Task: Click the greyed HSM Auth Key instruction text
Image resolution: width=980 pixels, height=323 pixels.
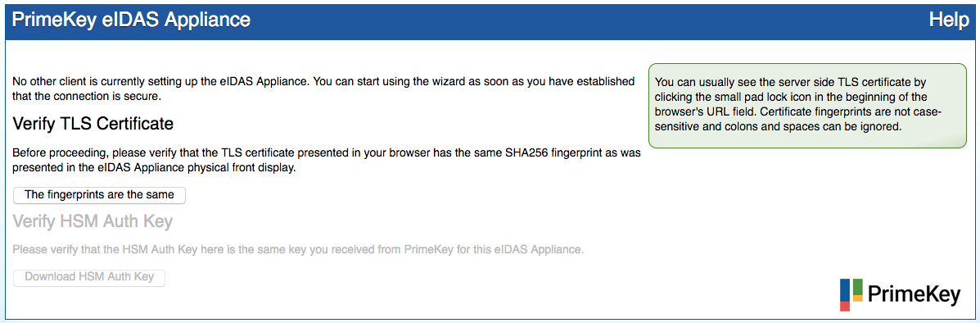Action: pyautogui.click(x=298, y=249)
